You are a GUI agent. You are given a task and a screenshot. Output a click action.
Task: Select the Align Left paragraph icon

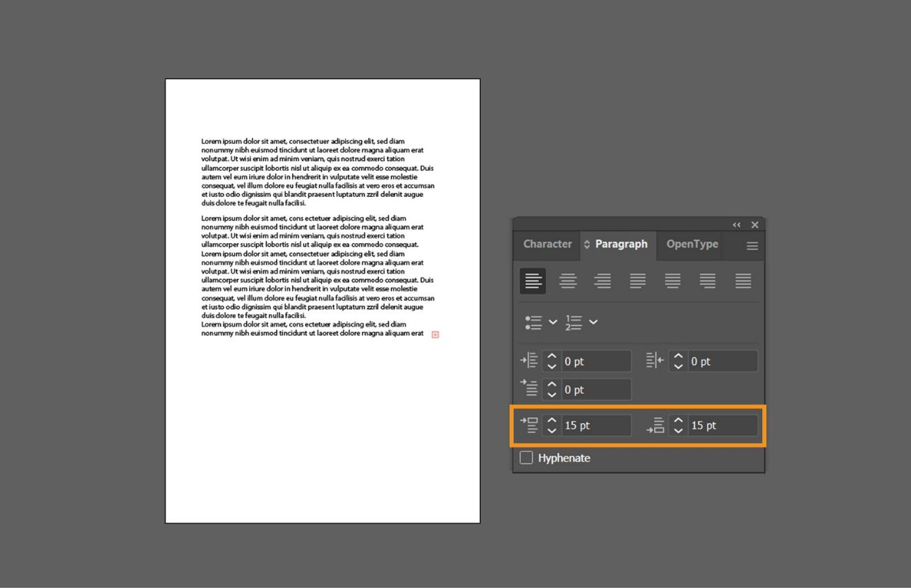pos(532,281)
